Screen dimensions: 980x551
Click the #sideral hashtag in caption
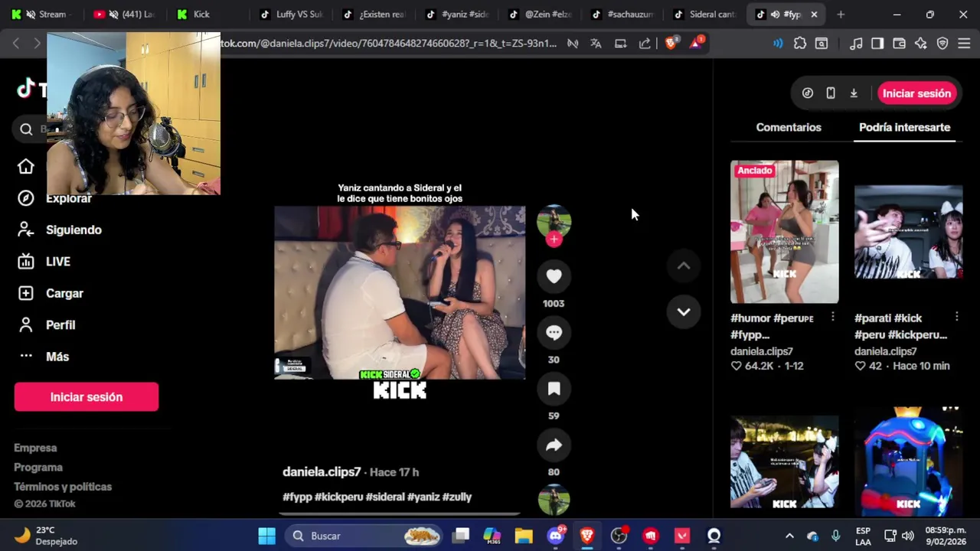pyautogui.click(x=385, y=497)
